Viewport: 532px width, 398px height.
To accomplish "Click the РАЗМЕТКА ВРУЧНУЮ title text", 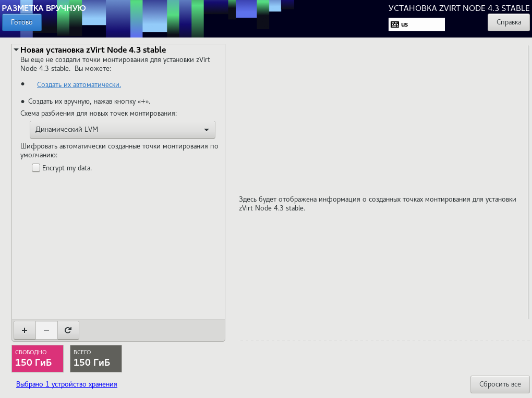I will [x=44, y=8].
